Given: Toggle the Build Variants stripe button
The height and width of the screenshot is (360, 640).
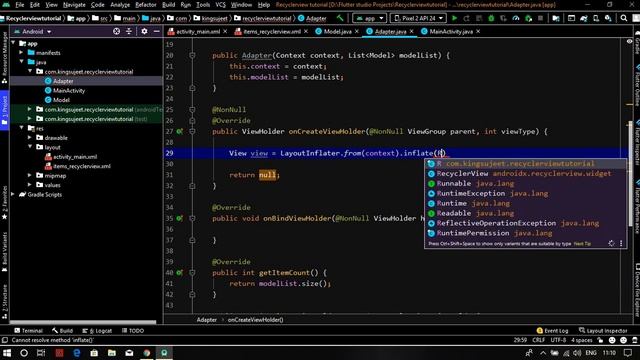Looking at the screenshot, I should (x=4, y=252).
